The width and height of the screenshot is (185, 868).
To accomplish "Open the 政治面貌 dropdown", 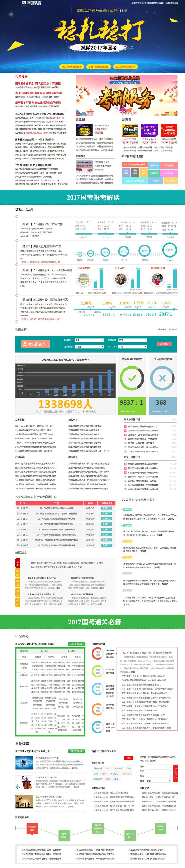I will coord(133,340).
